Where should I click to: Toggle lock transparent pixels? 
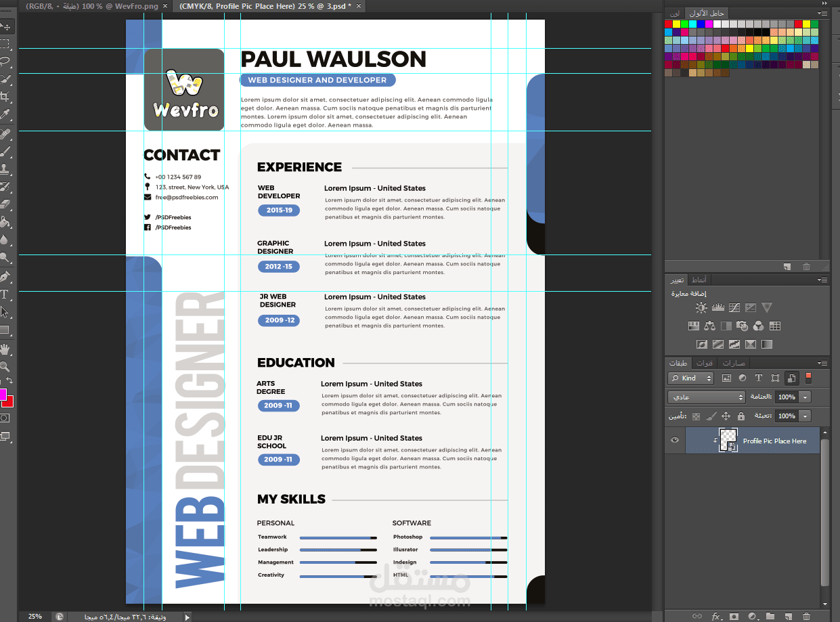point(696,416)
